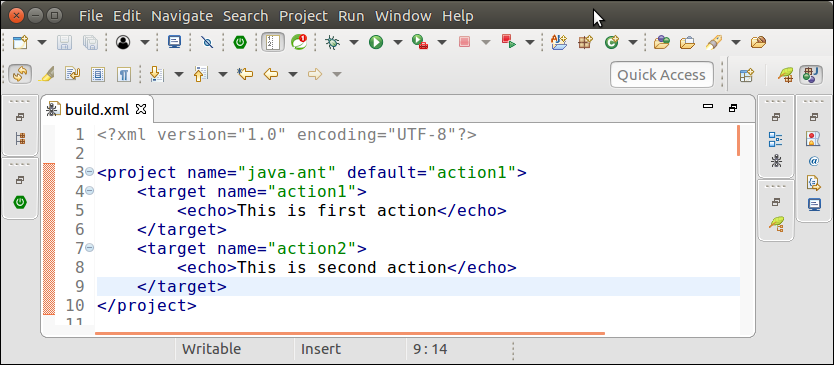Click the Next Annotation down arrow
Screen dimensions: 834x365
pyautogui.click(x=156, y=74)
